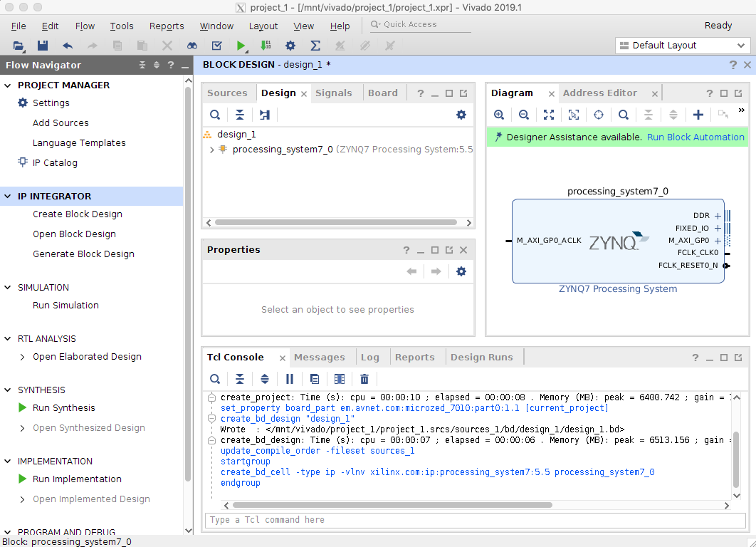756x547 pixels.
Task: Click the Open Project toolbar icon
Action: [19, 46]
